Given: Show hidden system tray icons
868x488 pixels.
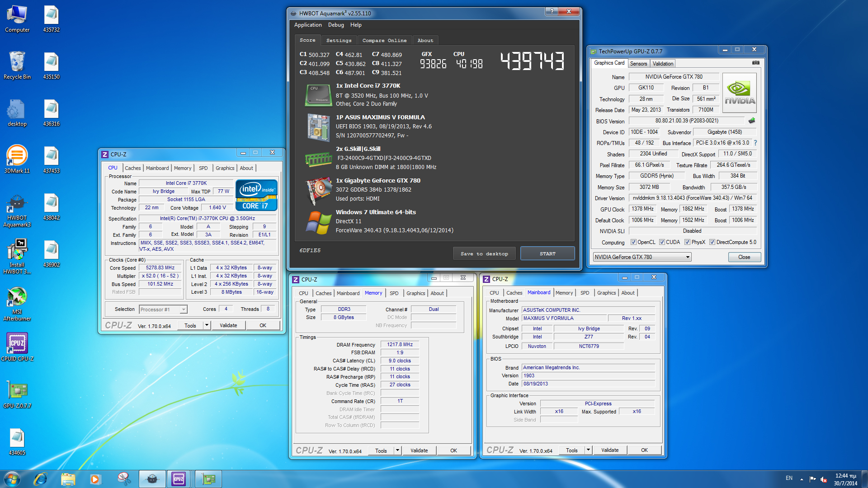Looking at the screenshot, I should (x=802, y=479).
